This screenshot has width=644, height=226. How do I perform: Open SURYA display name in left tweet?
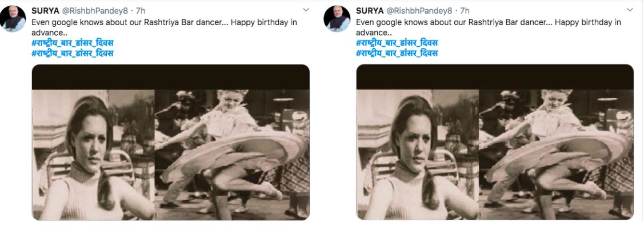46,11
